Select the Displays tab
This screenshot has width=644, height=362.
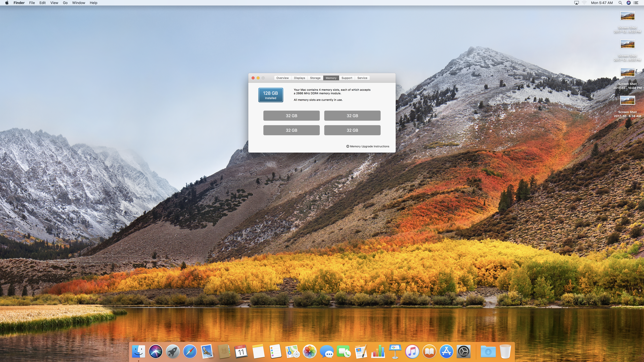coord(299,78)
